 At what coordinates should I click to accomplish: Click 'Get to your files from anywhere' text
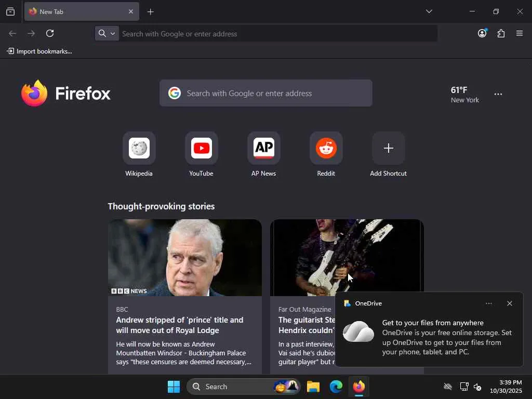pyautogui.click(x=433, y=323)
